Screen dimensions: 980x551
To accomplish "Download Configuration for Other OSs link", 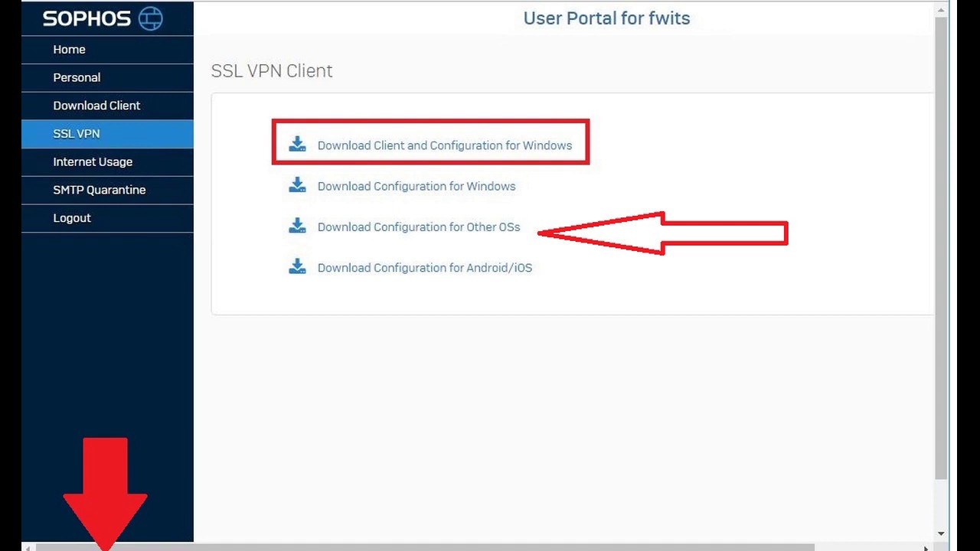I will (419, 227).
